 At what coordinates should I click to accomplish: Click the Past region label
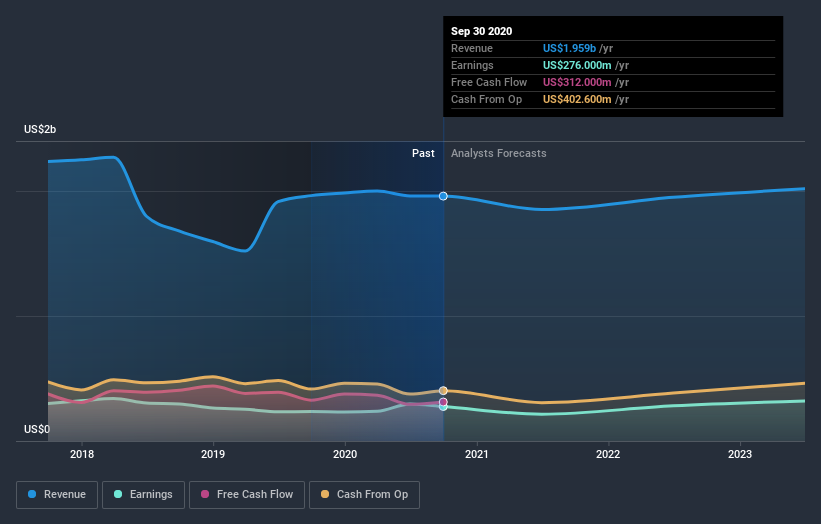423,153
